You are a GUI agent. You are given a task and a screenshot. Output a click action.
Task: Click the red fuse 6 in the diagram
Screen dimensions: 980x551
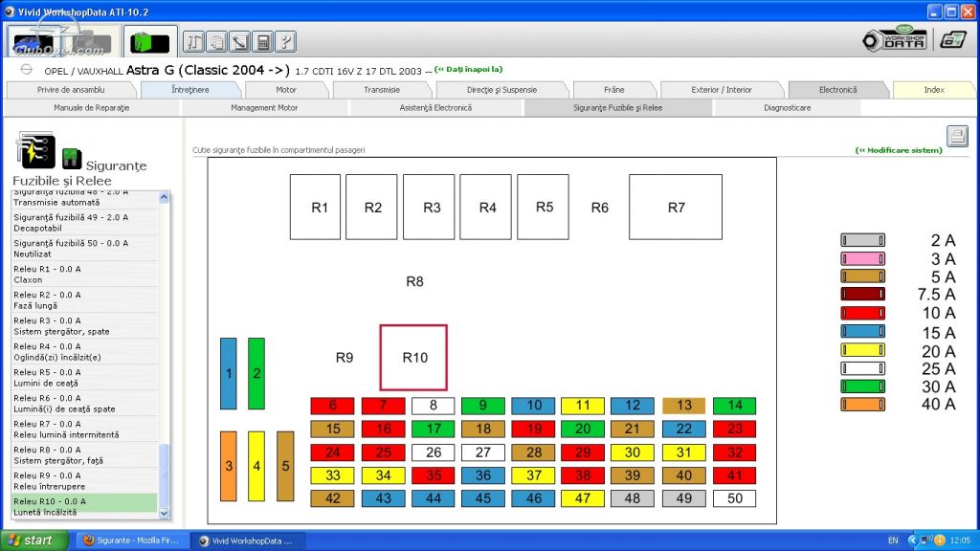[x=332, y=406]
